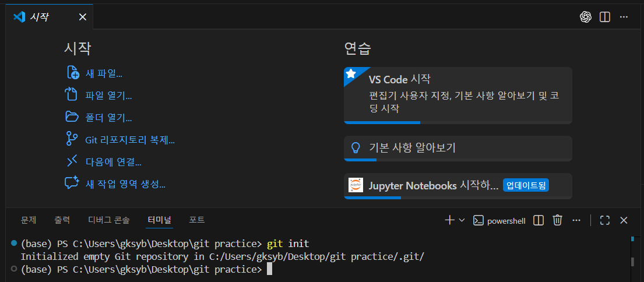644x282 pixels.
Task: Click Git 리포지토리 복제... link
Action: [x=130, y=140]
